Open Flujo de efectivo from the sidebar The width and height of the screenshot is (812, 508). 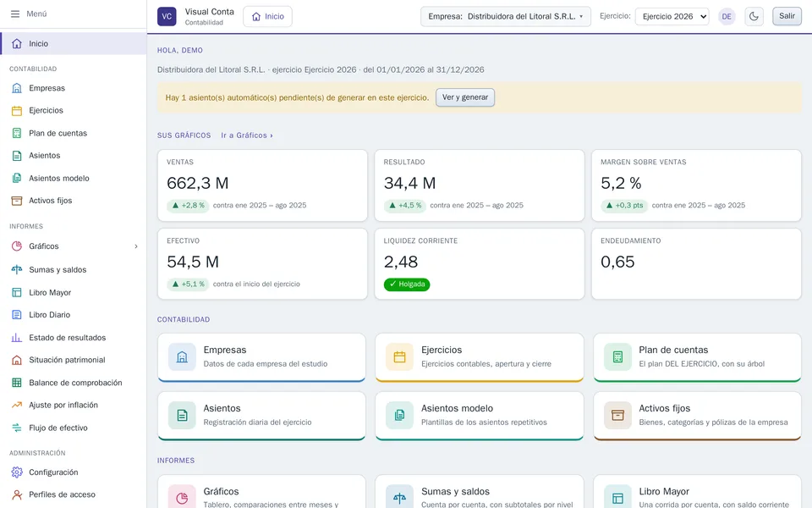click(74, 428)
